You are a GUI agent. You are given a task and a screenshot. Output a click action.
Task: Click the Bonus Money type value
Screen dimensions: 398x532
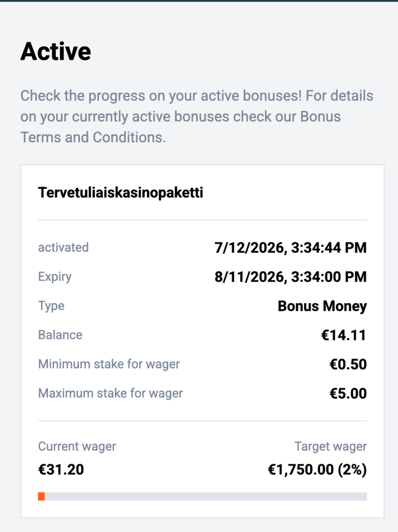click(x=322, y=306)
